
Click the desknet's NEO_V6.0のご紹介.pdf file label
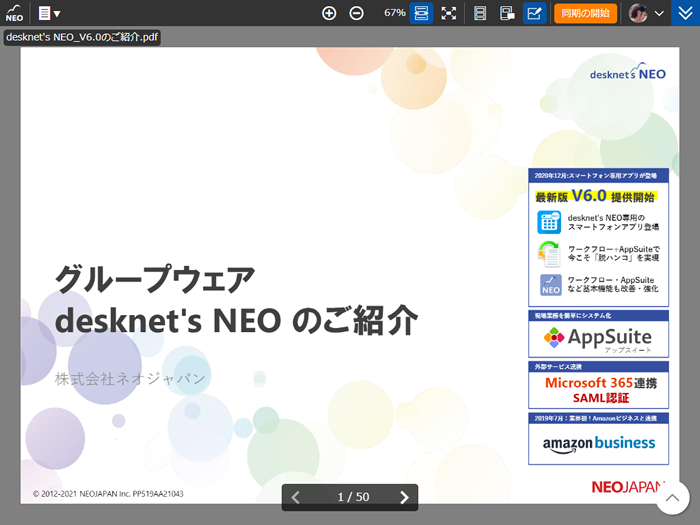click(x=82, y=37)
